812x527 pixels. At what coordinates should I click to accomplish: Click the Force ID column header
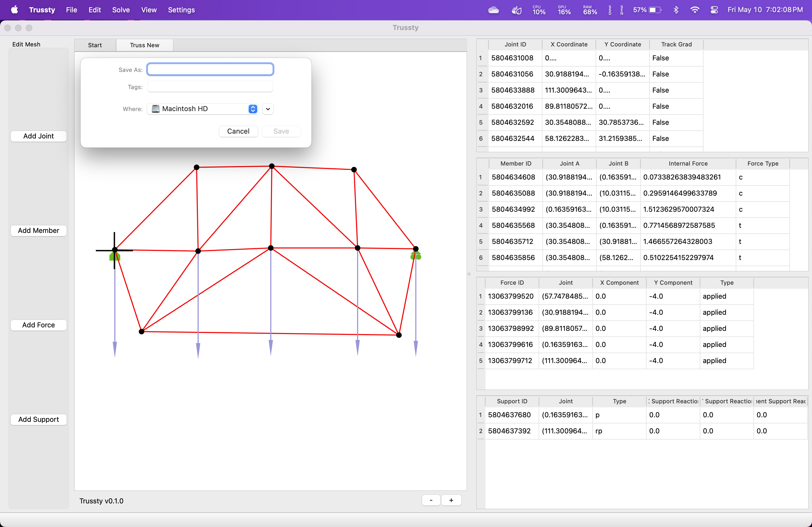[x=512, y=283]
